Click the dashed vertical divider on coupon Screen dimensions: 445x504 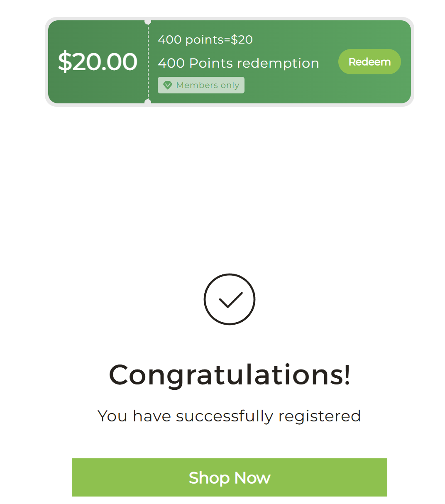[x=148, y=62]
